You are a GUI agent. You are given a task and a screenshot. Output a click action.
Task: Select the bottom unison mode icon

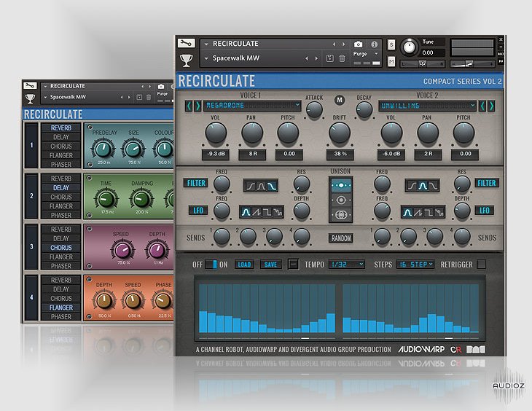tap(340, 214)
